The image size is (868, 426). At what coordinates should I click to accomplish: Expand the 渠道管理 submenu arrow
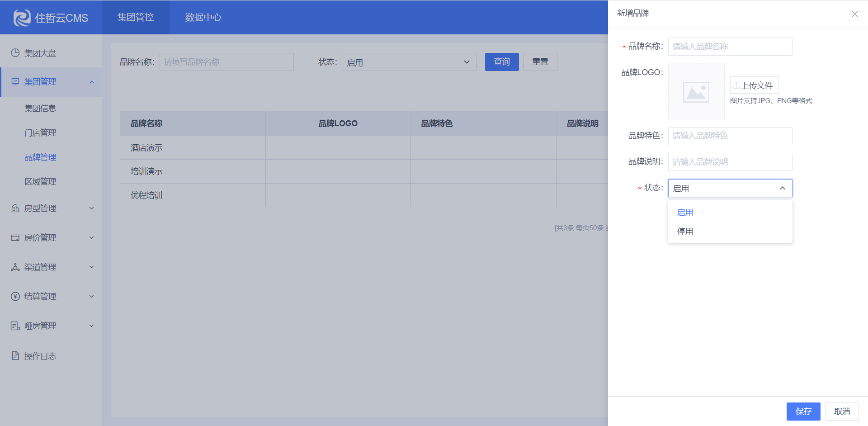[92, 267]
